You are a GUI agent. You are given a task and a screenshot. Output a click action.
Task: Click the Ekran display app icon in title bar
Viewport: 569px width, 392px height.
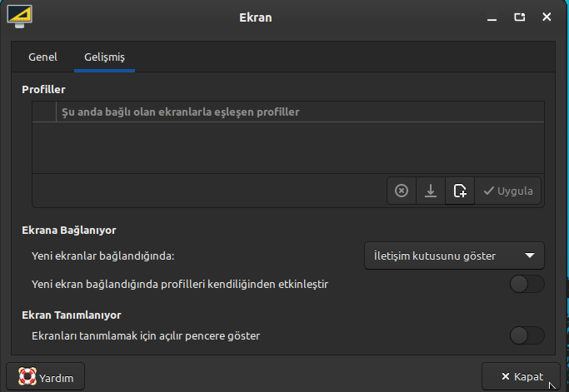click(18, 16)
